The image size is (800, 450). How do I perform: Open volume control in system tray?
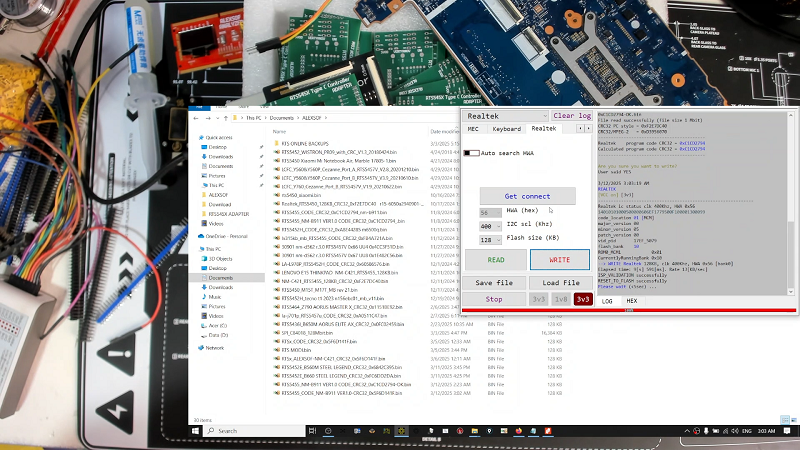(735, 431)
